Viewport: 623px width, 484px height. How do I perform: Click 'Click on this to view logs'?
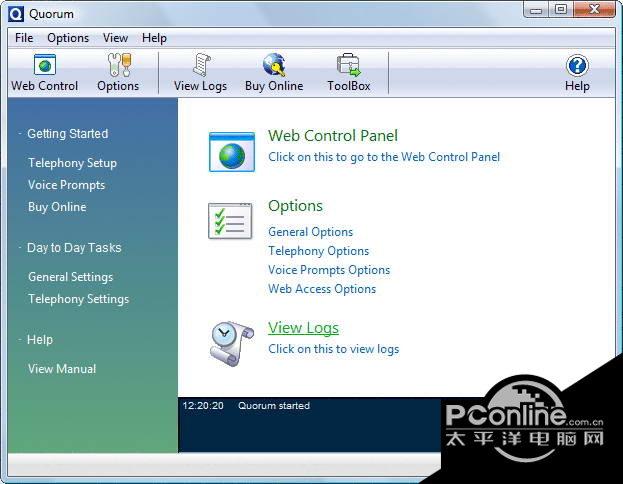coord(333,349)
